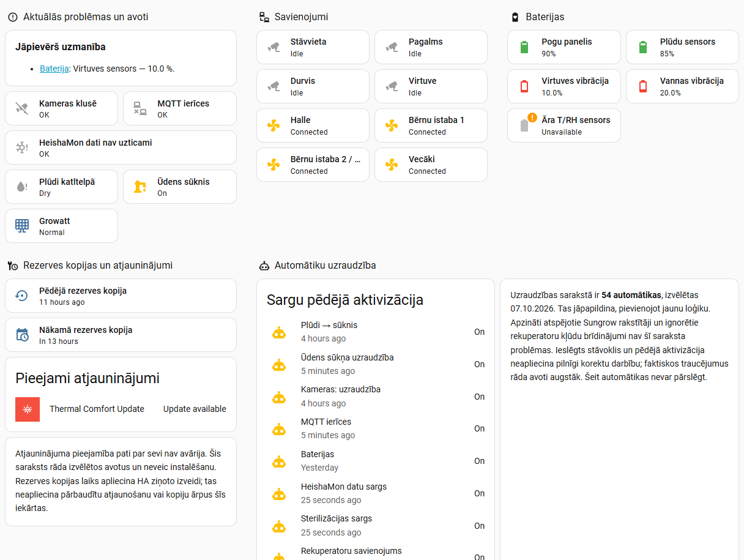The height and width of the screenshot is (560, 744).
Task: Open the Baterija link in attention card
Action: pyautogui.click(x=54, y=69)
